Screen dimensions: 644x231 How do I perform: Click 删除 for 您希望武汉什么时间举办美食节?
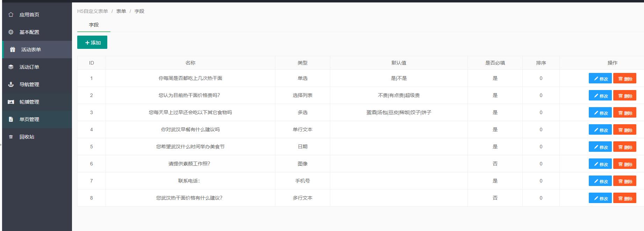pyautogui.click(x=625, y=147)
